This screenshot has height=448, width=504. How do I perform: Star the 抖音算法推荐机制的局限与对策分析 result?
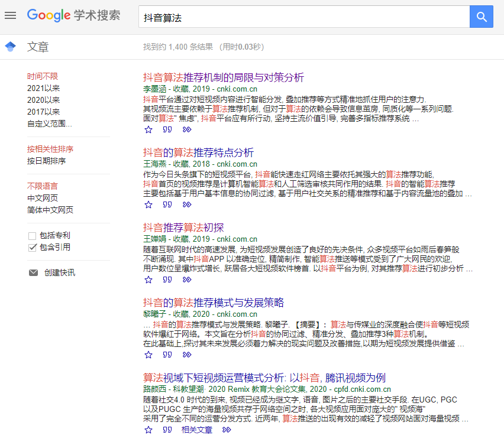[148, 130]
